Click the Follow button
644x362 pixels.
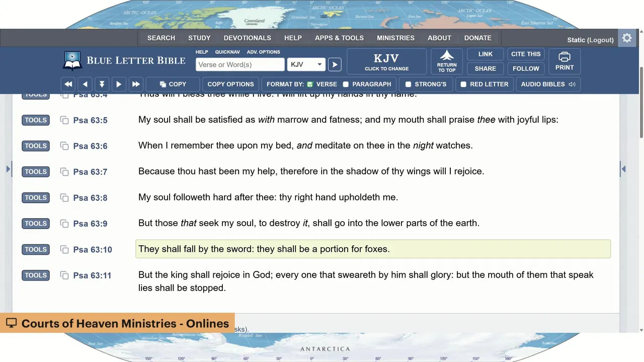526,68
